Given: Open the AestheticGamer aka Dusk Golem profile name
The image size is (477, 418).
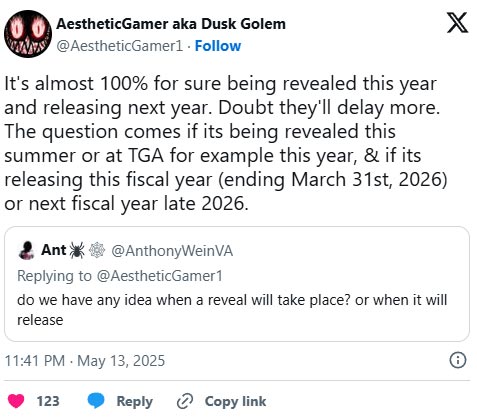Looking at the screenshot, I should tap(171, 24).
